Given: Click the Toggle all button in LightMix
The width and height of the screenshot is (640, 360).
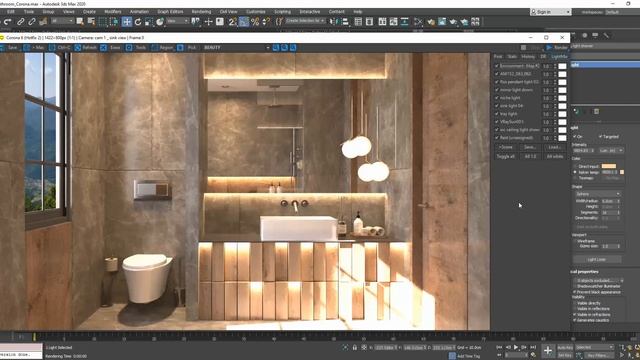Looking at the screenshot, I should click(506, 156).
